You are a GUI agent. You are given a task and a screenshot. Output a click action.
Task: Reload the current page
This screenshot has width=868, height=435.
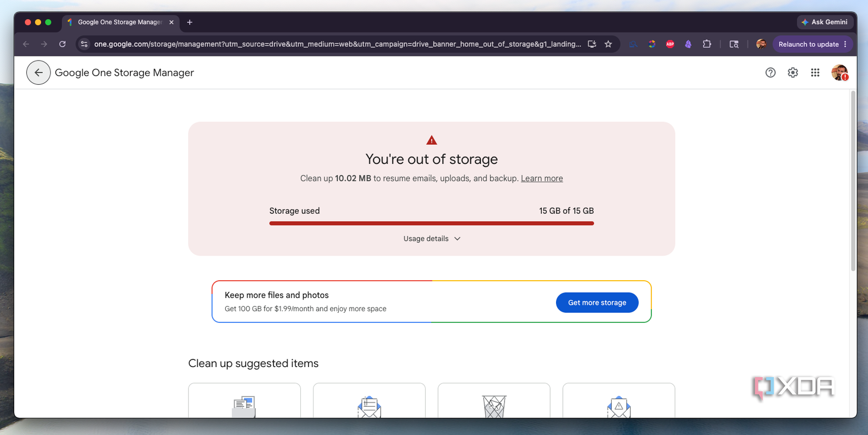[63, 44]
